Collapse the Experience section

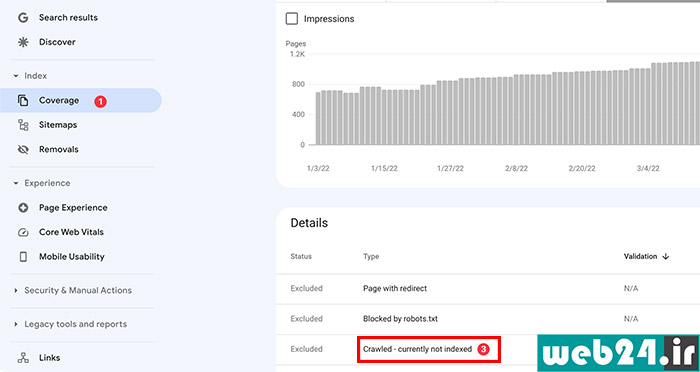[16, 184]
